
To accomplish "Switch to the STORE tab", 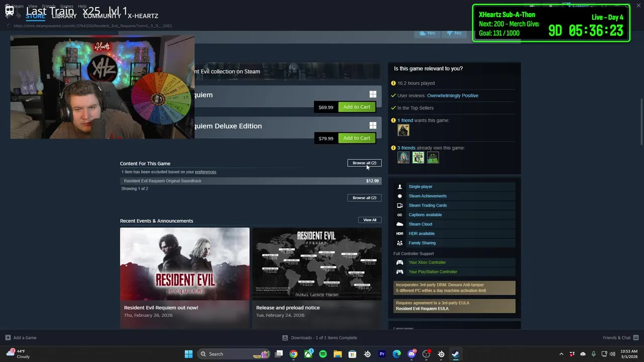I will coord(35,16).
